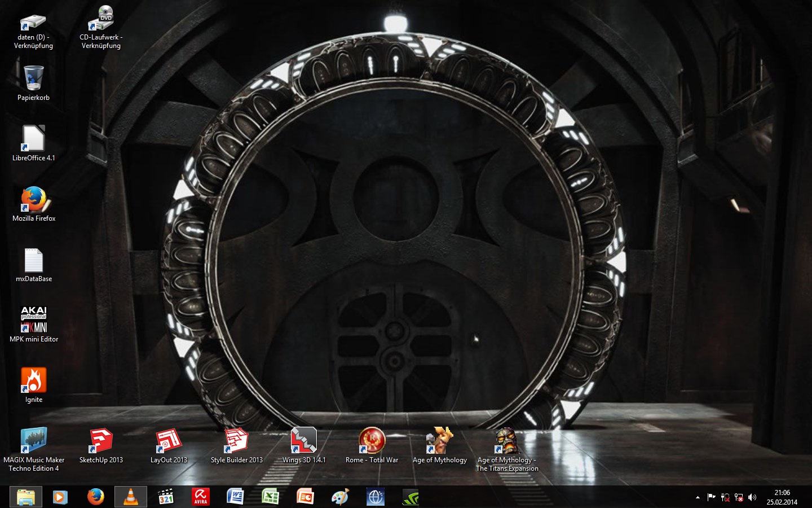Screen dimensions: 812x508
Task: Open VLC media player in the taskbar
Action: [130, 497]
